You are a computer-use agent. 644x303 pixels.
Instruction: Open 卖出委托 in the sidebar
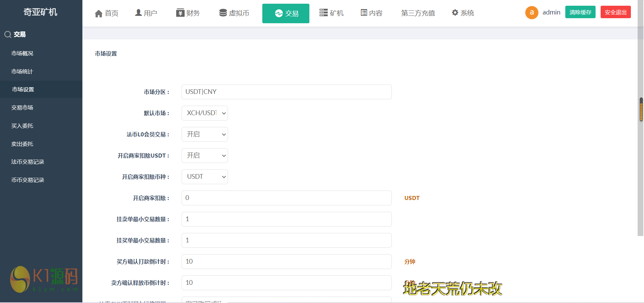22,144
